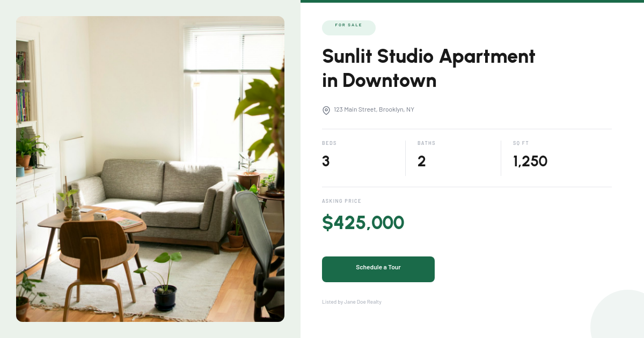This screenshot has width=644, height=338.
Task: Click the asking price $425,000
Action: click(363, 223)
